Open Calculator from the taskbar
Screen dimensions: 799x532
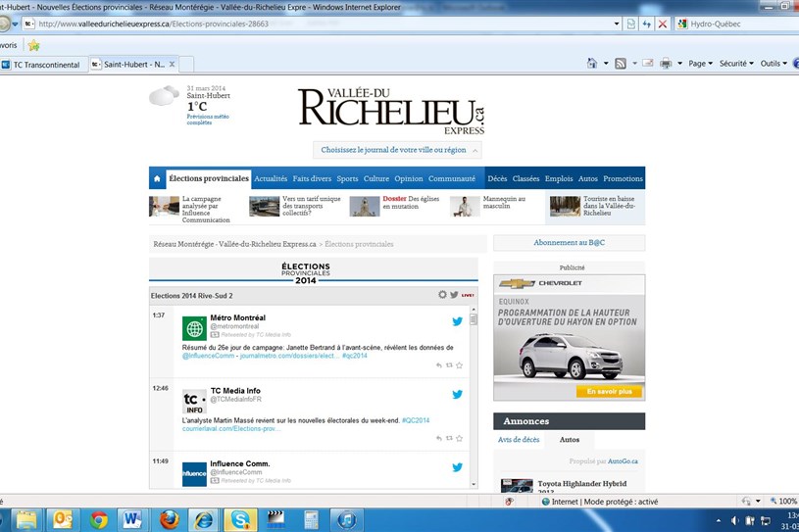(311, 520)
